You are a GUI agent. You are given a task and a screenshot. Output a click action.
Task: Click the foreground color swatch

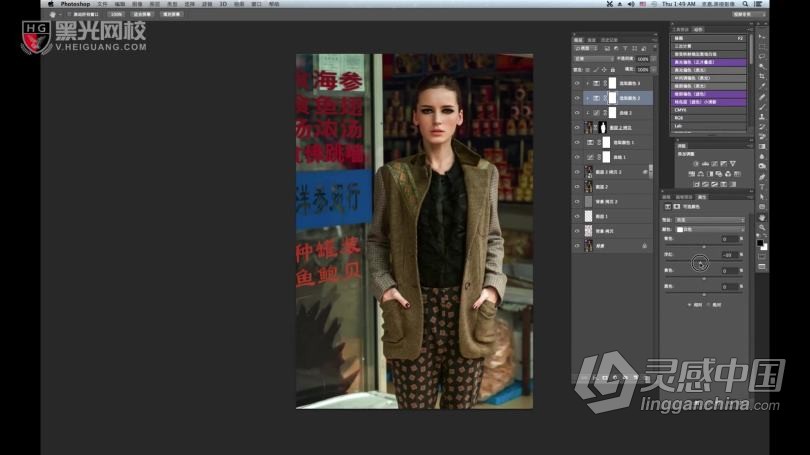[760, 243]
